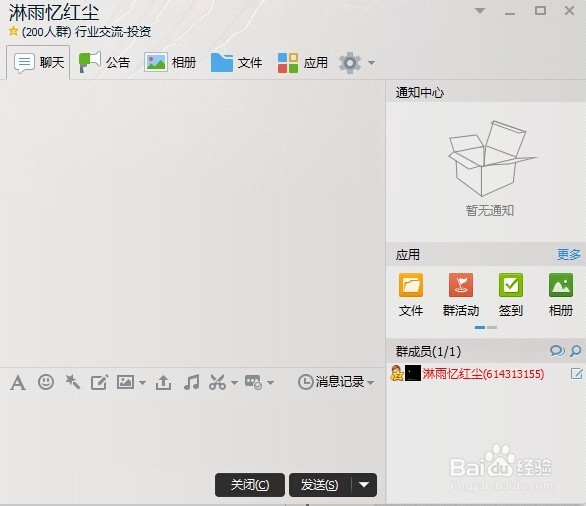This screenshot has height=506, width=586.
Task: Expand the 消息记录 dropdown arrow
Action: [370, 383]
